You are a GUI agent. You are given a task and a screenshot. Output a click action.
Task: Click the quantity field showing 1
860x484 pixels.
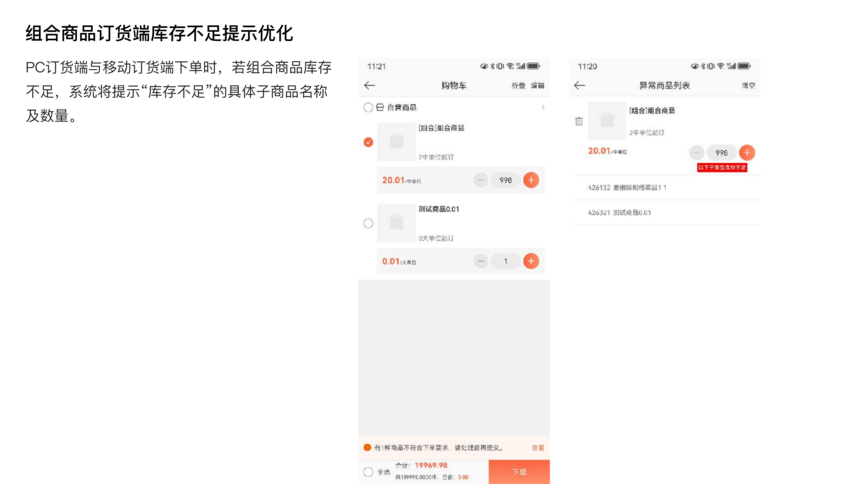pos(506,261)
